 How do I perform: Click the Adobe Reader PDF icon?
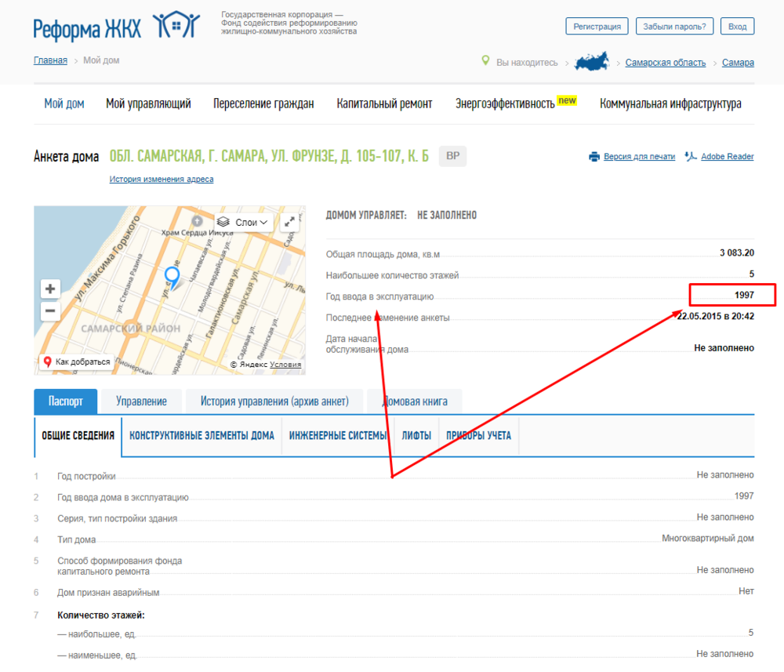tap(690, 157)
